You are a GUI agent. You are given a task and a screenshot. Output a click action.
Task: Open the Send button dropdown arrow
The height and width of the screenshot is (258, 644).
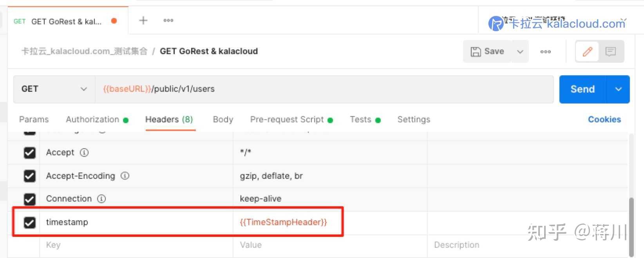[x=618, y=89]
